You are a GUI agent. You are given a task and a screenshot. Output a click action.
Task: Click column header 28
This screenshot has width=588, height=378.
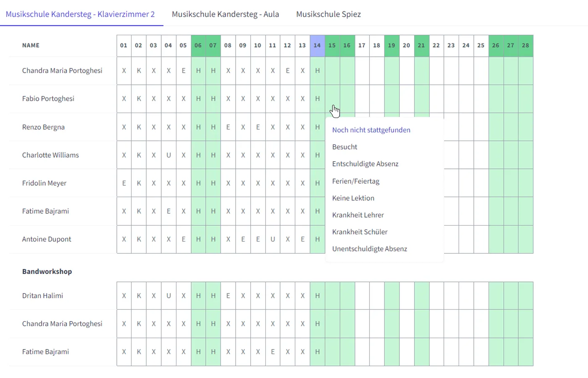pyautogui.click(x=525, y=45)
